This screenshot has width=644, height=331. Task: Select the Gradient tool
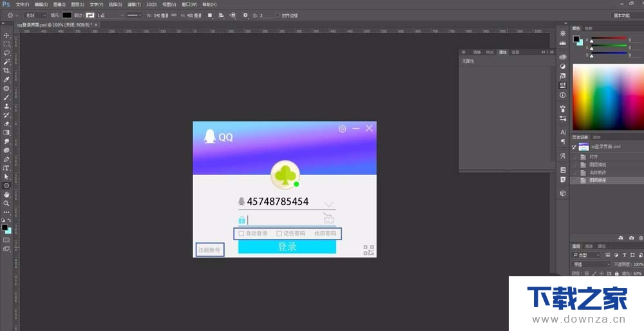(x=6, y=133)
